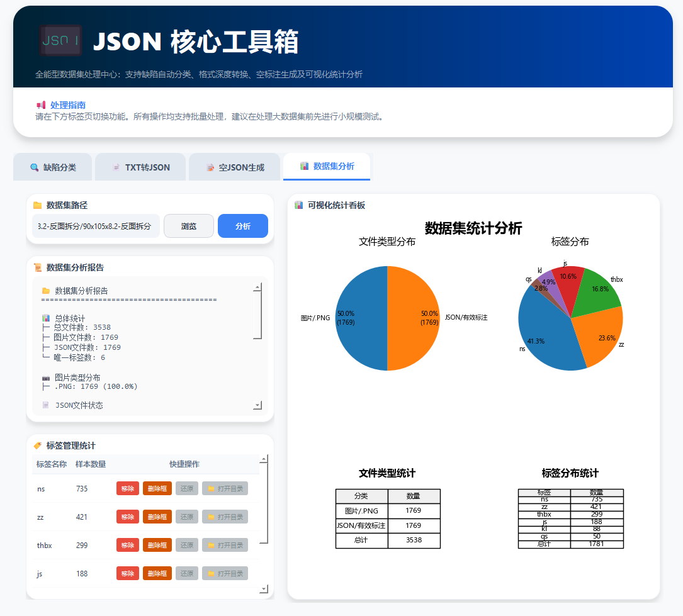Click the folder icon inside the report text
The image size is (683, 616).
tap(46, 290)
